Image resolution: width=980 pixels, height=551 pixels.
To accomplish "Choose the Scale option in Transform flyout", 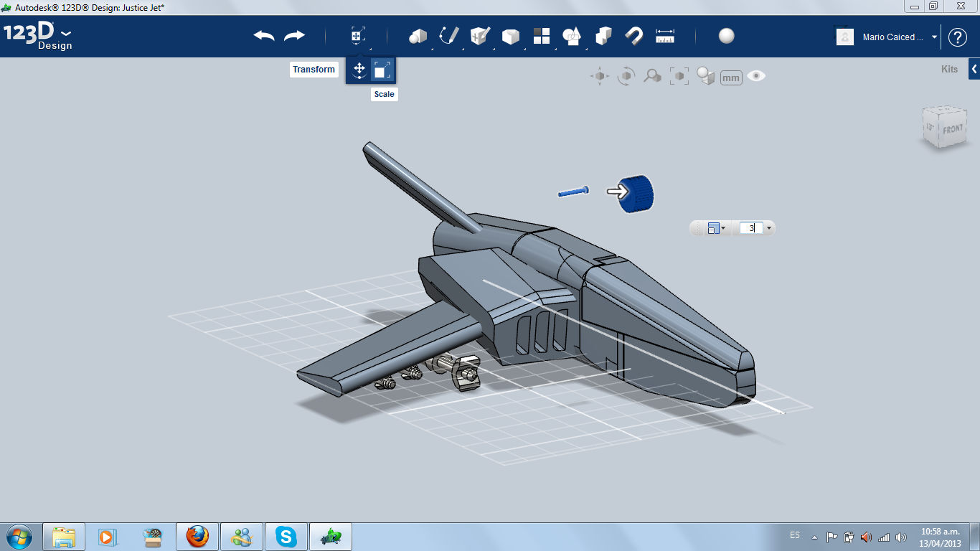I will (x=382, y=70).
